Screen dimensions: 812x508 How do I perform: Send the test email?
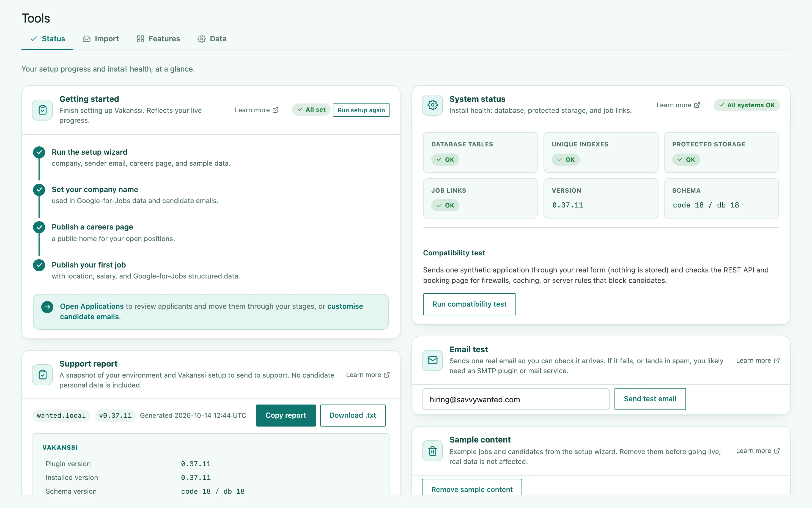650,399
